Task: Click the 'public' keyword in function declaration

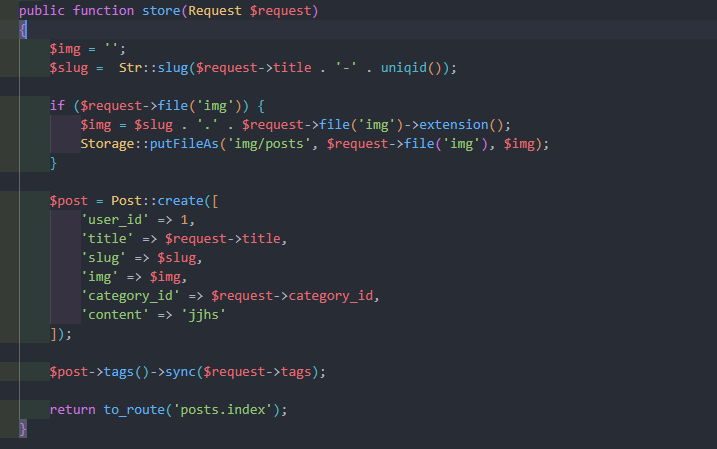Action: click(x=42, y=11)
